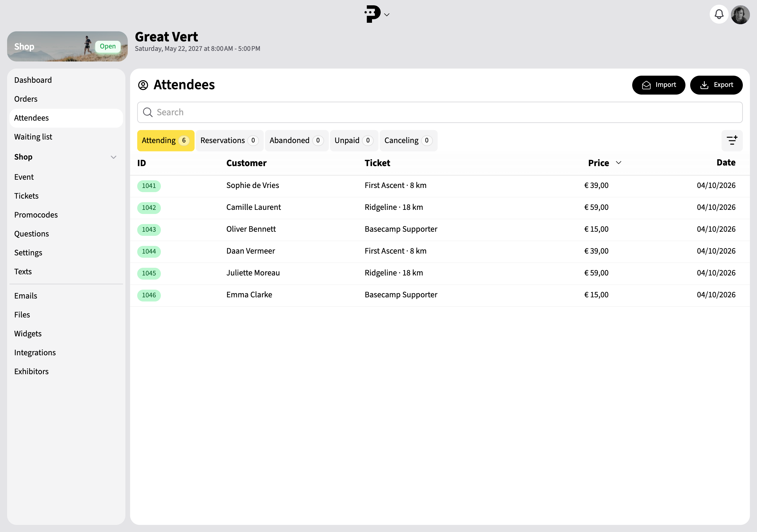Image resolution: width=757 pixels, height=532 pixels.
Task: Click the Open status badge
Action: click(108, 46)
